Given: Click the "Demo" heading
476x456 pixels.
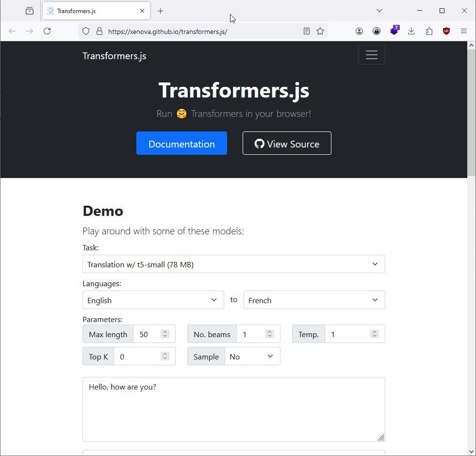Looking at the screenshot, I should (103, 211).
